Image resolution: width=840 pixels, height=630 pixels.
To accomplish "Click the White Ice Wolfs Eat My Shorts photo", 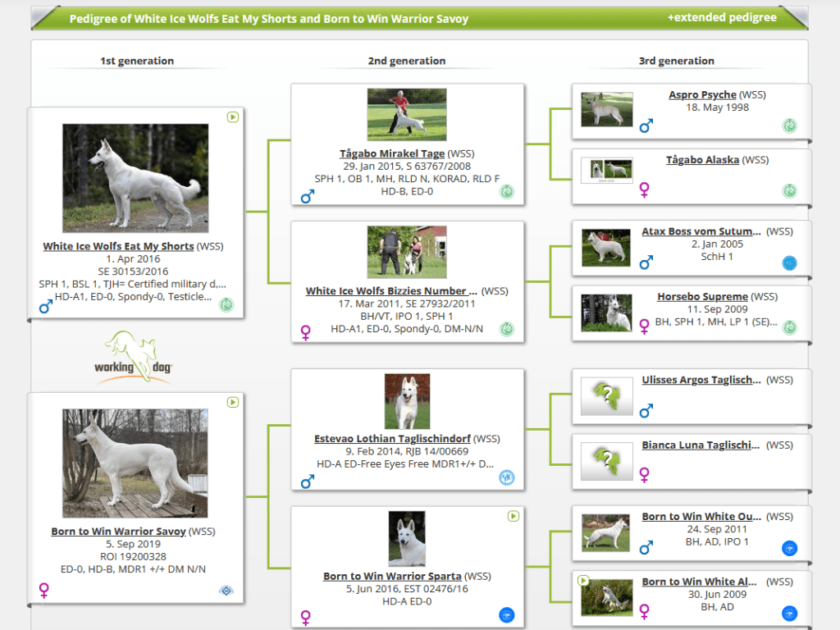I will pyautogui.click(x=135, y=178).
